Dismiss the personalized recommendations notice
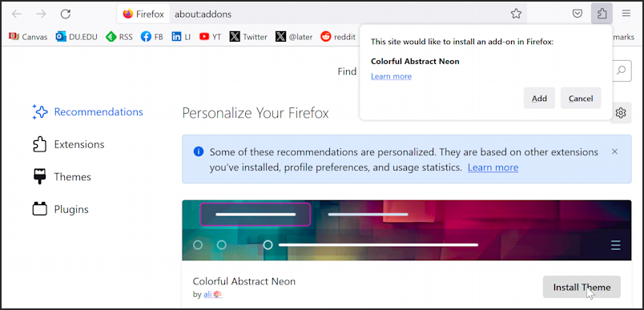 tap(614, 151)
